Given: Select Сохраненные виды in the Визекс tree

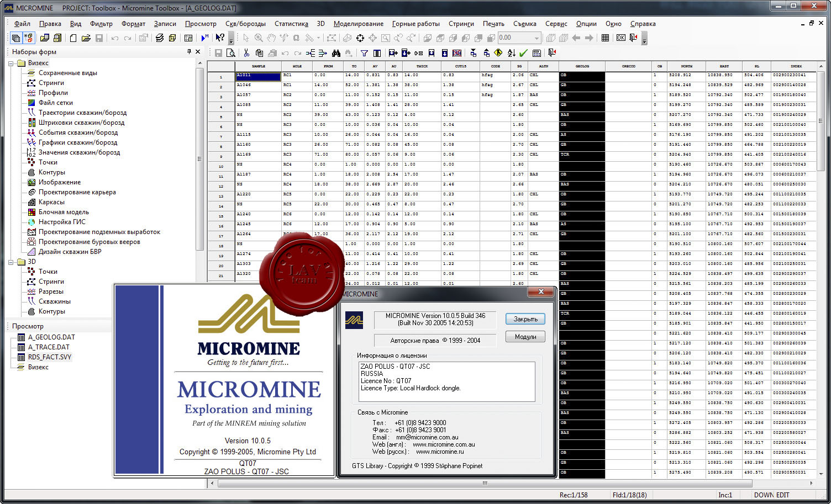Looking at the screenshot, I should pyautogui.click(x=67, y=73).
